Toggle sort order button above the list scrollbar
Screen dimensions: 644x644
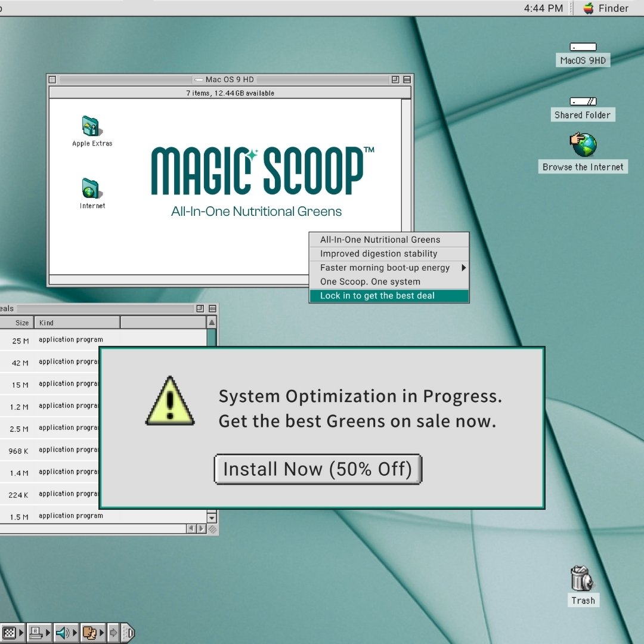[212, 323]
